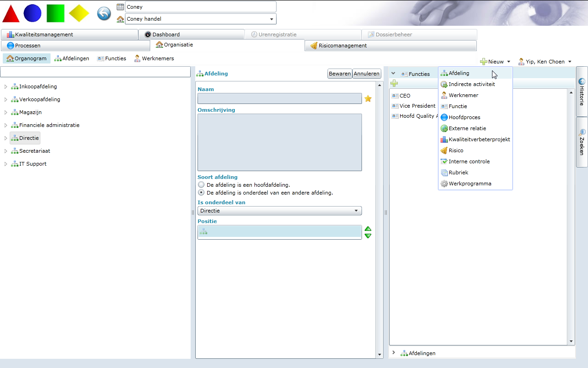Select 'De afdeling is een hoofdafdeling' radio

pos(201,184)
